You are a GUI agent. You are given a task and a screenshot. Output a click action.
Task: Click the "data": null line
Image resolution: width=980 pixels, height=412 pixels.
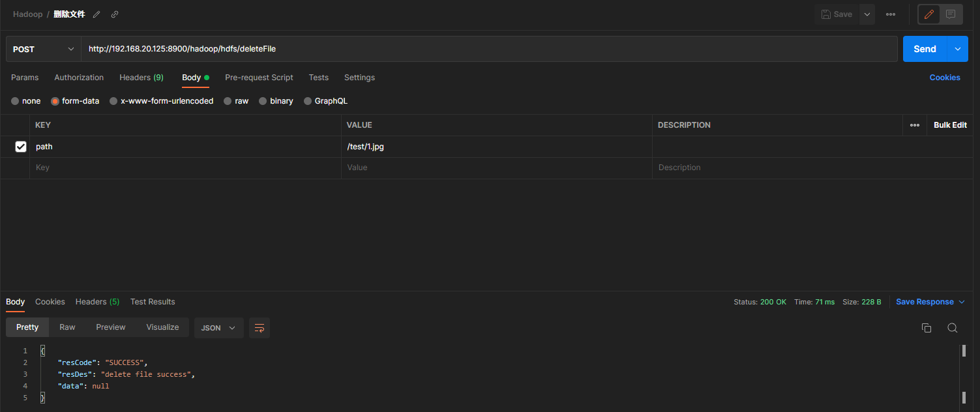(83, 386)
